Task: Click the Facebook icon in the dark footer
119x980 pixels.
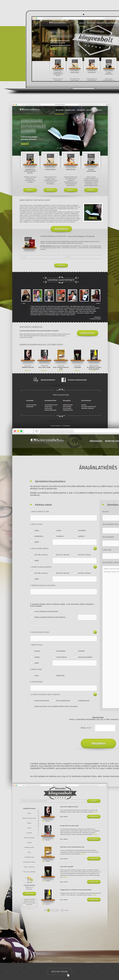Action: 64,380
